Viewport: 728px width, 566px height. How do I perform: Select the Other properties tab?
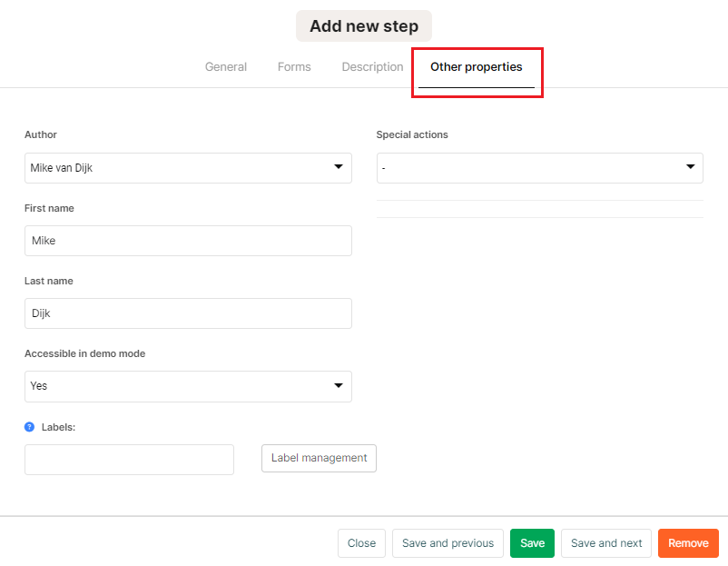tap(477, 67)
